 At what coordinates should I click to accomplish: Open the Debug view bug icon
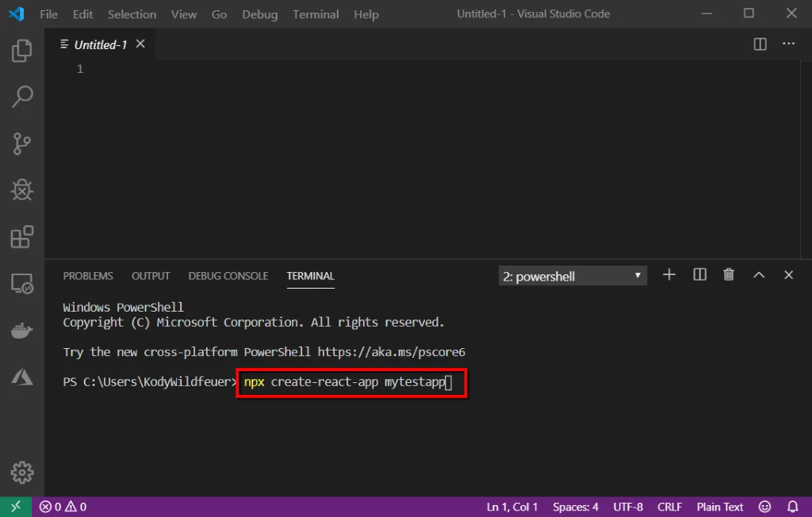pyautogui.click(x=21, y=190)
